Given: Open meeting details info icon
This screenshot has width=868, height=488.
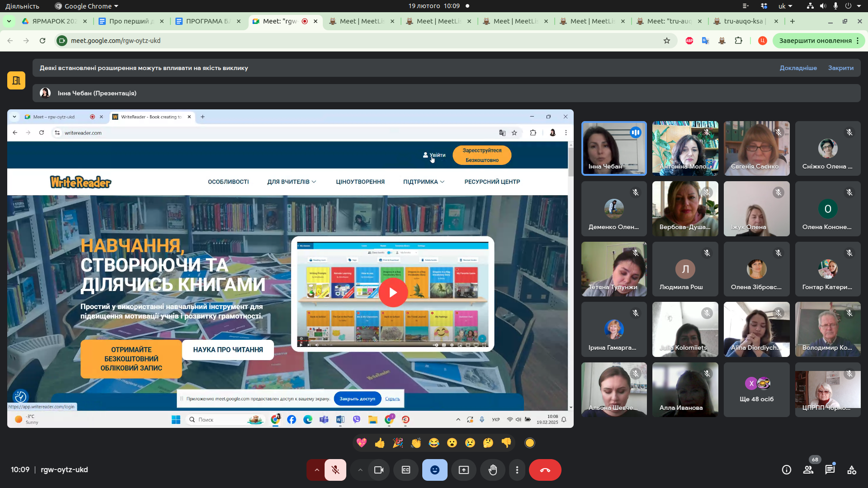Looking at the screenshot, I should click(787, 470).
